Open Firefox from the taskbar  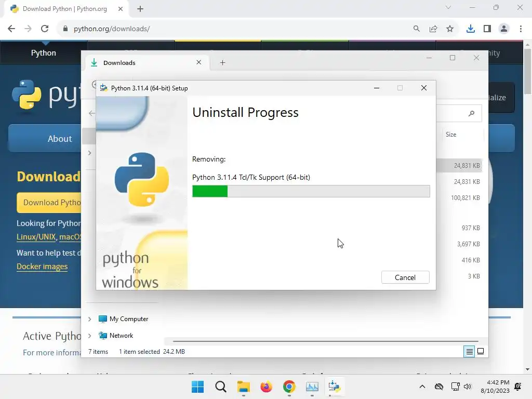tap(267, 387)
